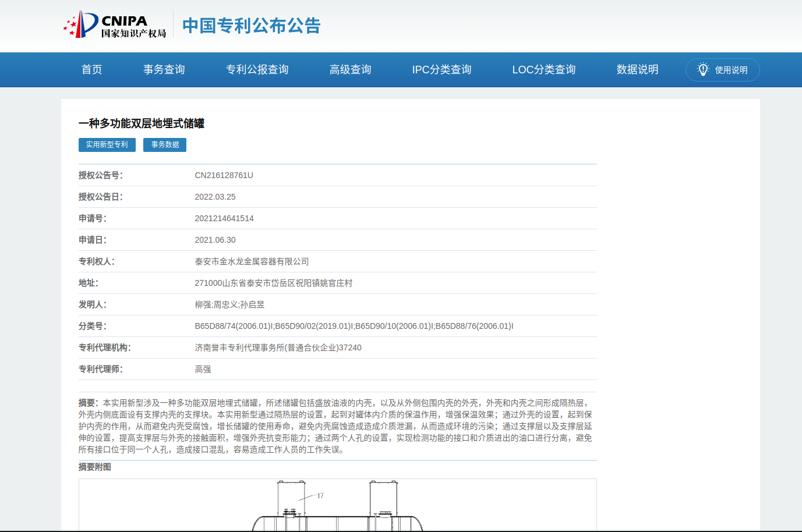This screenshot has height=532, width=802.
Task: Click the 实用新型专利 tag button
Action: coord(107,145)
